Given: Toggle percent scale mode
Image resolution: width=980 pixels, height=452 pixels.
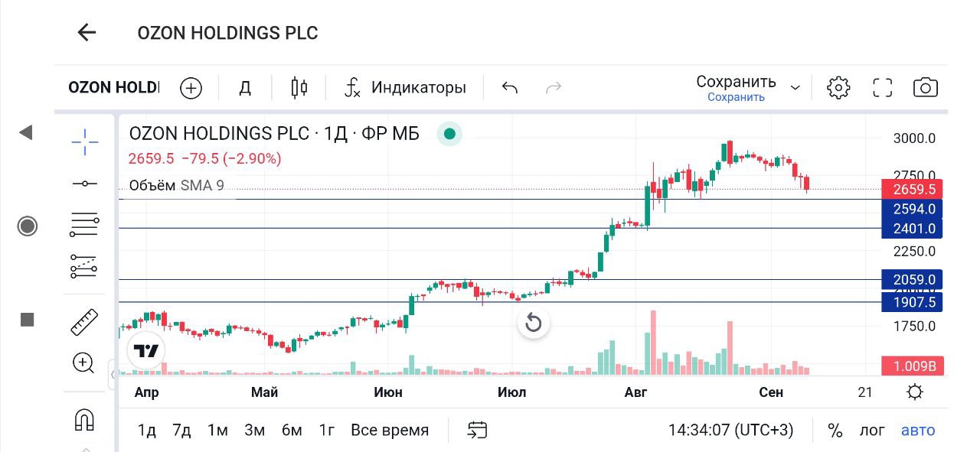Looking at the screenshot, I should coord(835,431).
